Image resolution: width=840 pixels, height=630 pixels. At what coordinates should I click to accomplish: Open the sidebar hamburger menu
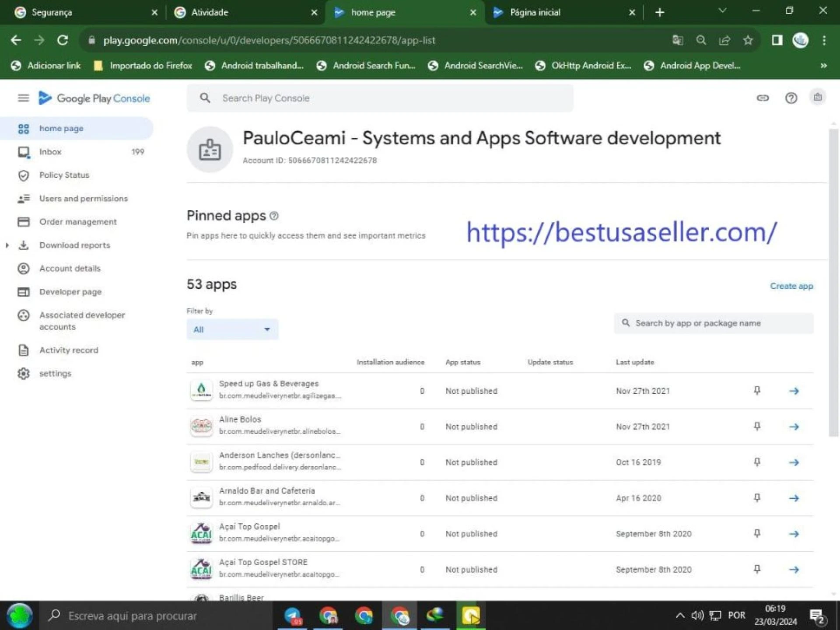coord(23,98)
